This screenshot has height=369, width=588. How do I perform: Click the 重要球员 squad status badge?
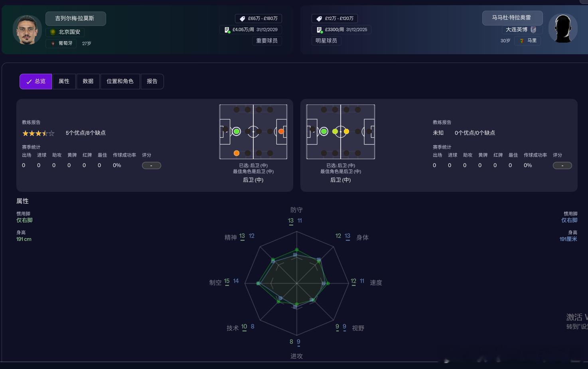(x=267, y=41)
